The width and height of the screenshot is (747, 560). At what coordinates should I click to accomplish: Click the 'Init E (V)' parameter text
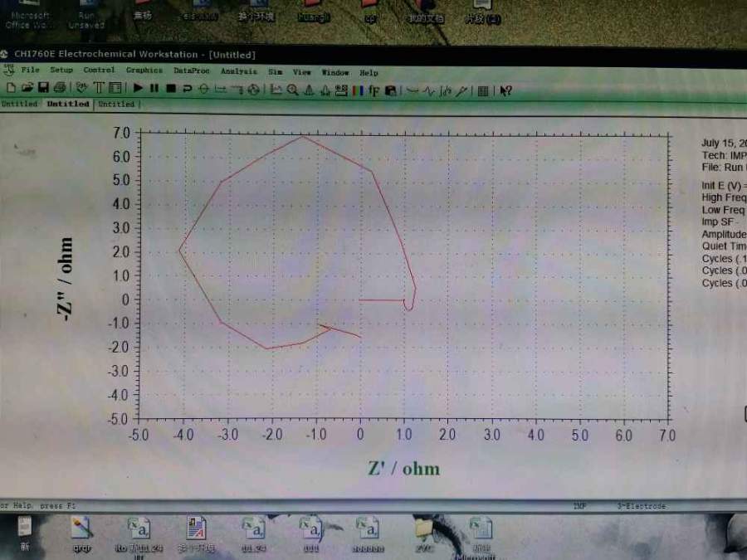pos(723,186)
